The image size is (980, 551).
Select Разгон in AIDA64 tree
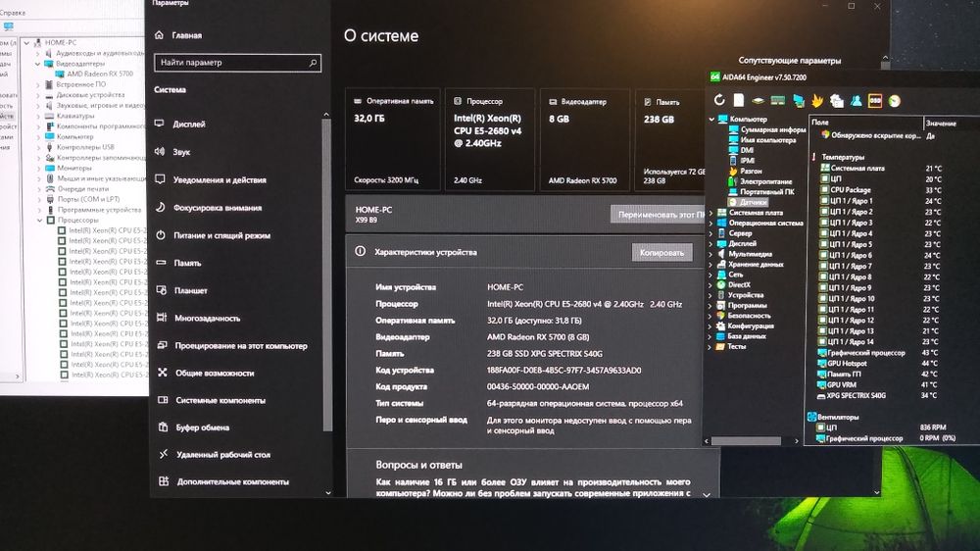click(750, 171)
